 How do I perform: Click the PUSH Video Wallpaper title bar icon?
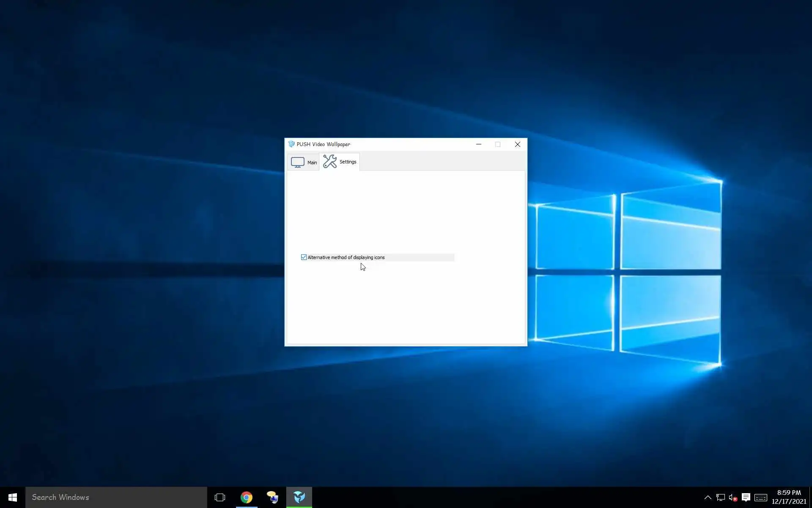tap(291, 144)
